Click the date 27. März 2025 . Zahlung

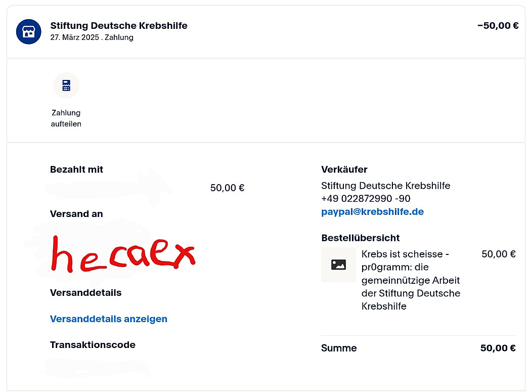[x=92, y=37]
